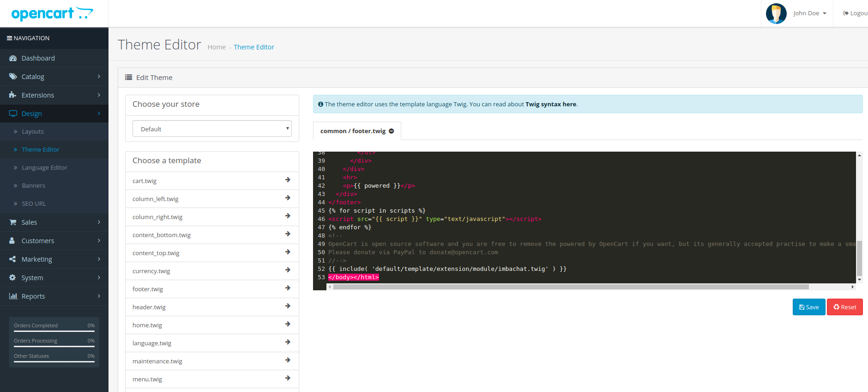Click the Orders Processing progress bar
This screenshot has width=868, height=392.
click(54, 346)
